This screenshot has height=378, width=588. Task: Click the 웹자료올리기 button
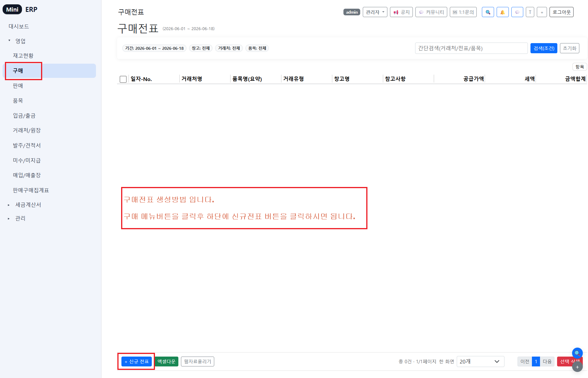(x=197, y=362)
